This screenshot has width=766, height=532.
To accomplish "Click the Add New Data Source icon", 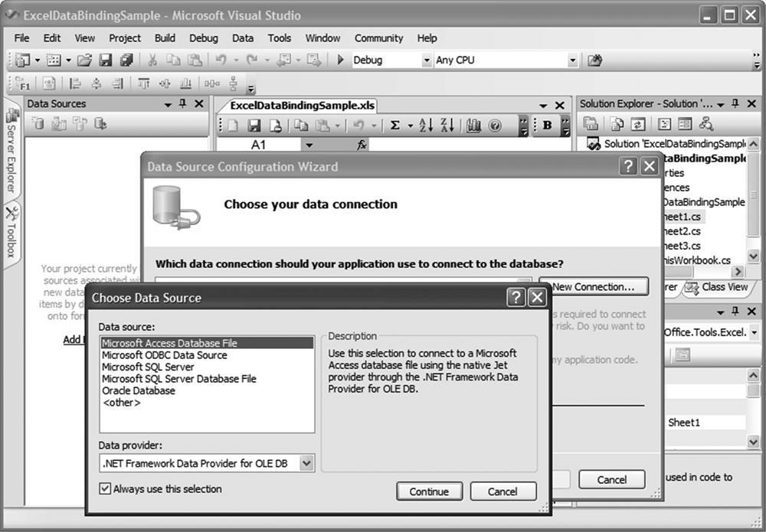I will click(x=37, y=123).
